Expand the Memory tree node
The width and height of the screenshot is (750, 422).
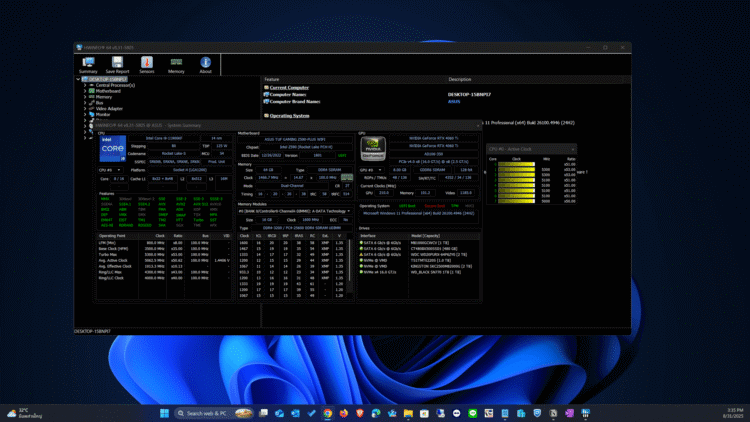click(x=85, y=97)
